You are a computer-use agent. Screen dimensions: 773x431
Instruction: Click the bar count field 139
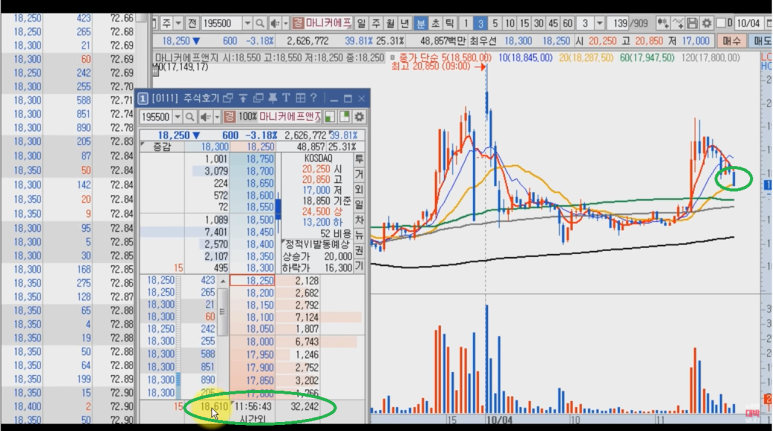pos(619,23)
